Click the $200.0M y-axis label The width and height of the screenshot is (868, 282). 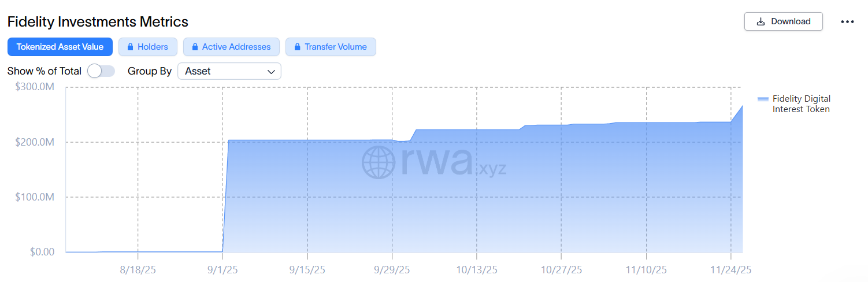[x=34, y=142]
